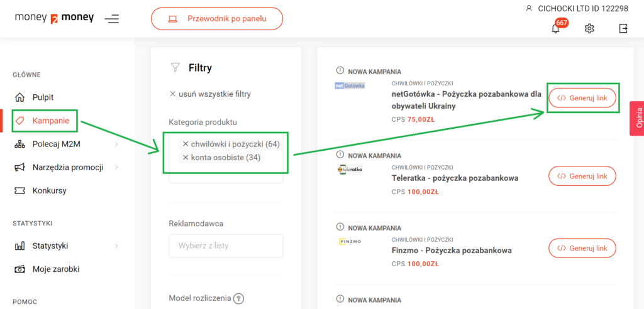Open Narzędzia promocji menu item

point(68,167)
